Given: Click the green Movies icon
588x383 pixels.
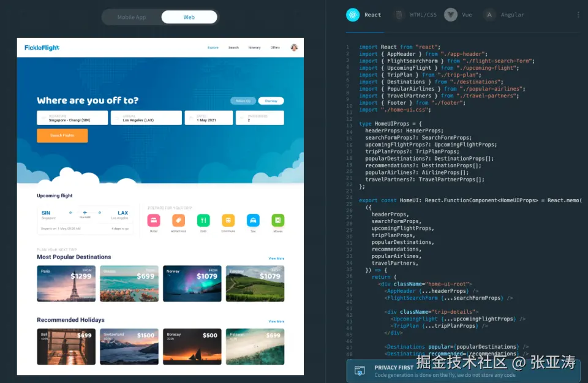Looking at the screenshot, I should click(x=278, y=220).
